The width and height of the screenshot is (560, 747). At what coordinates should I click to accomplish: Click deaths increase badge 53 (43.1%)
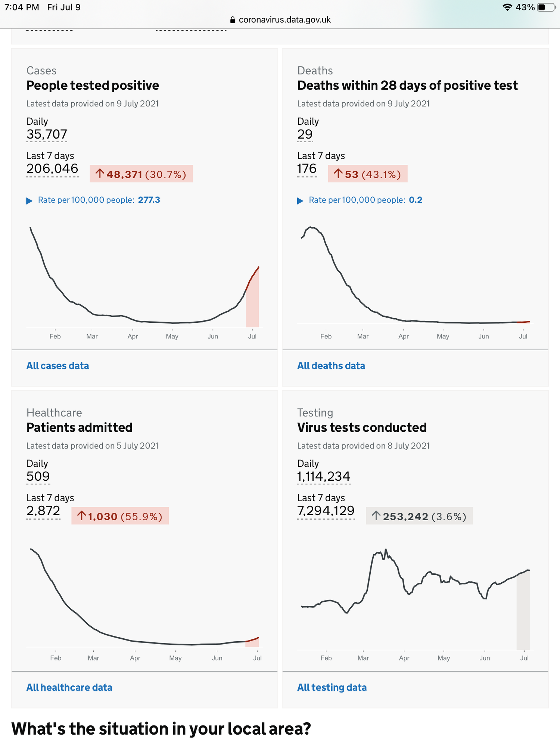pos(367,174)
